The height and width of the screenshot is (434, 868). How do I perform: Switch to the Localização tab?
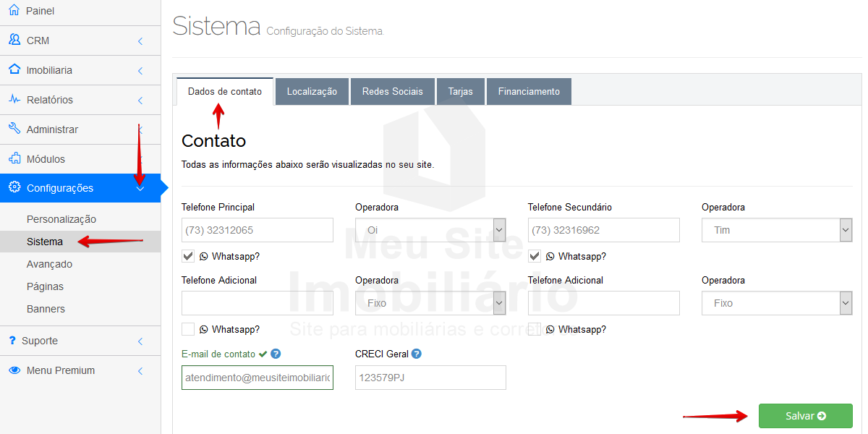pyautogui.click(x=312, y=92)
